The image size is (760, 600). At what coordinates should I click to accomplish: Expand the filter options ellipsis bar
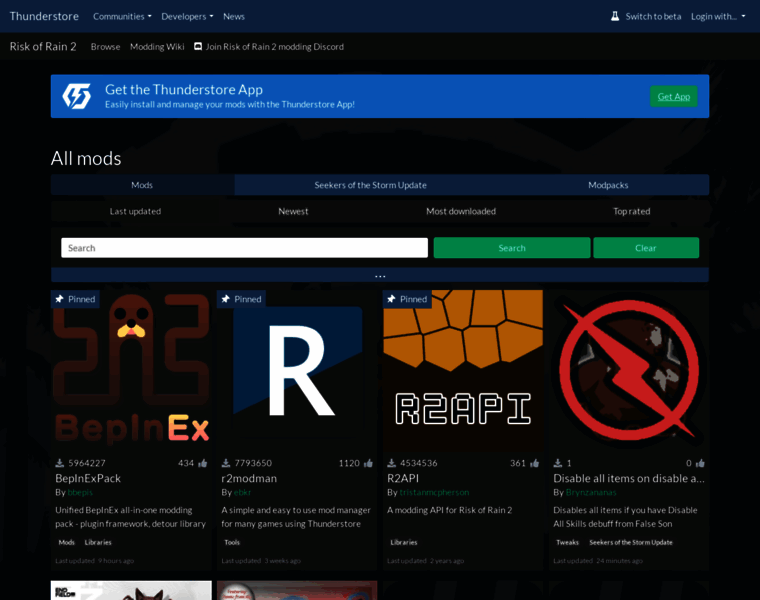coord(380,275)
